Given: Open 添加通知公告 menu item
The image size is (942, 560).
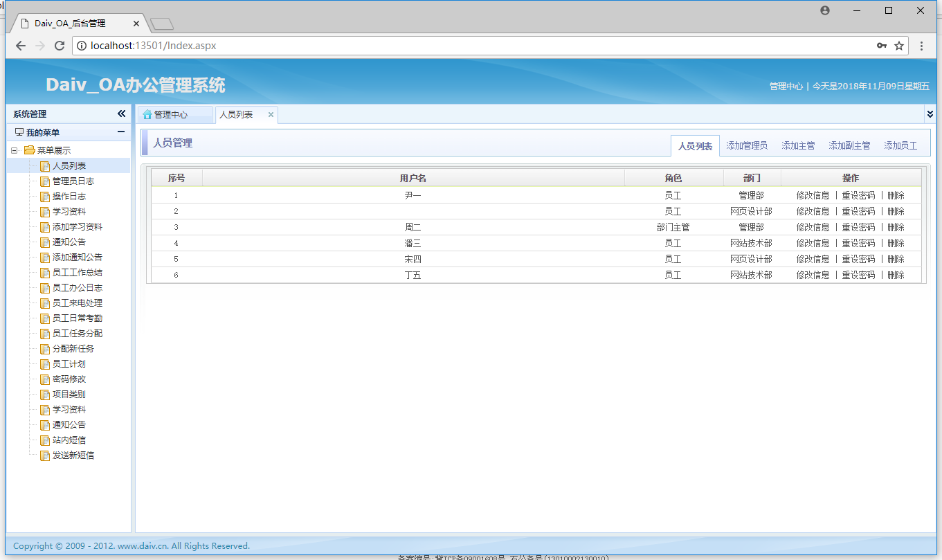Looking at the screenshot, I should point(78,258).
